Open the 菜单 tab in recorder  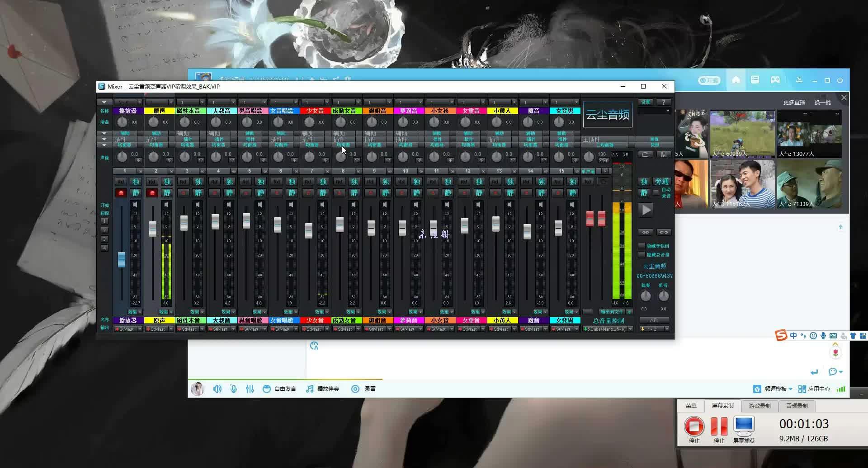click(691, 406)
